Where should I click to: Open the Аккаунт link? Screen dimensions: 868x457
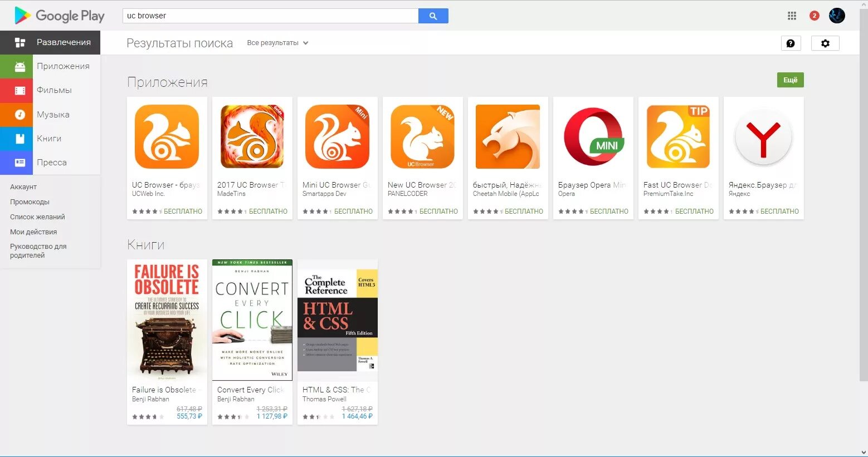tap(23, 187)
